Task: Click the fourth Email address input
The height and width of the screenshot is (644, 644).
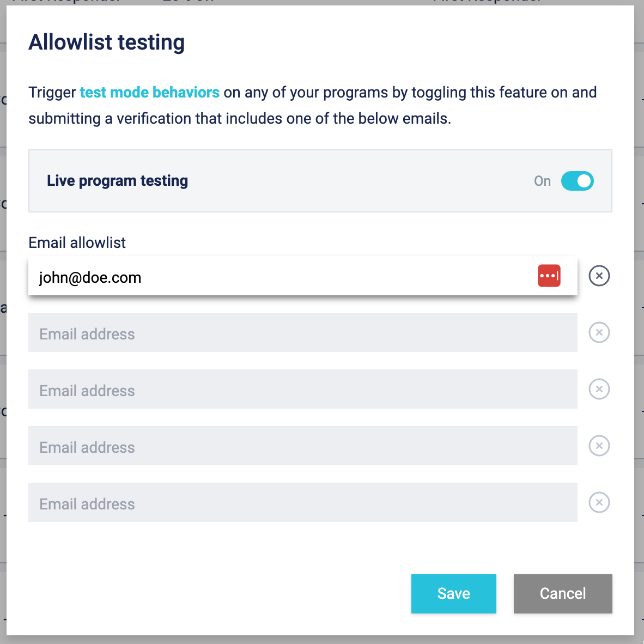Action: point(302,446)
